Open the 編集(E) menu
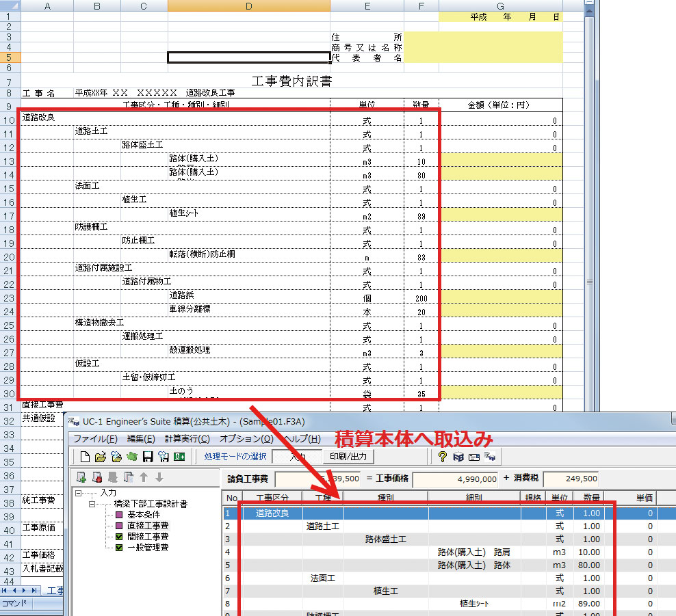Screen dimensions: 676x616 tap(141, 438)
